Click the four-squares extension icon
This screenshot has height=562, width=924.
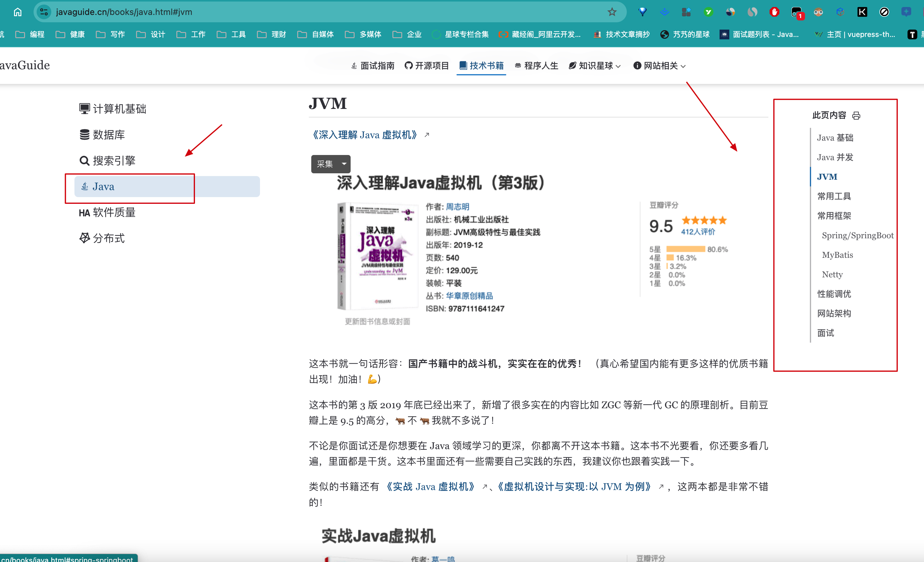[x=686, y=12]
